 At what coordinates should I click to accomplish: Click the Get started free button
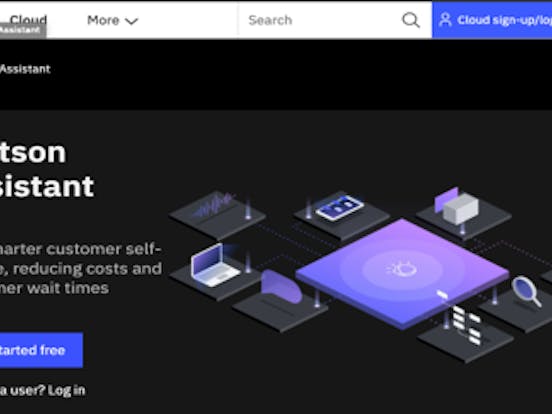pyautogui.click(x=41, y=350)
